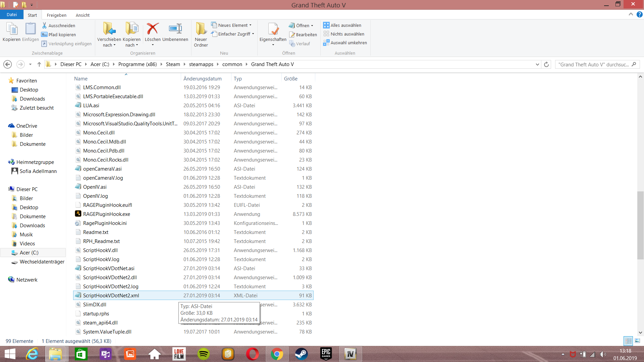Screen dimensions: 644x362
Task: Click the Umbenennen rename icon
Action: [x=175, y=29]
